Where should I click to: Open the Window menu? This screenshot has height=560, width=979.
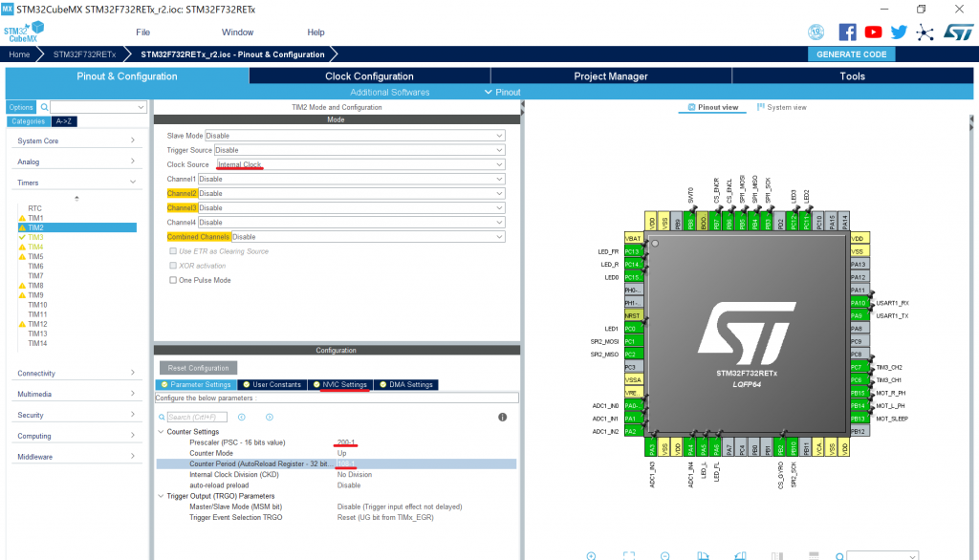click(237, 32)
